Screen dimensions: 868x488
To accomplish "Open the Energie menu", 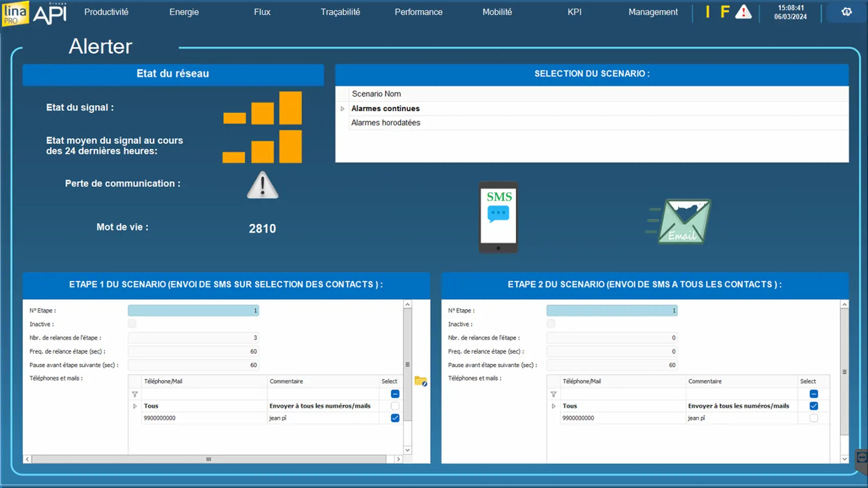I will click(184, 12).
